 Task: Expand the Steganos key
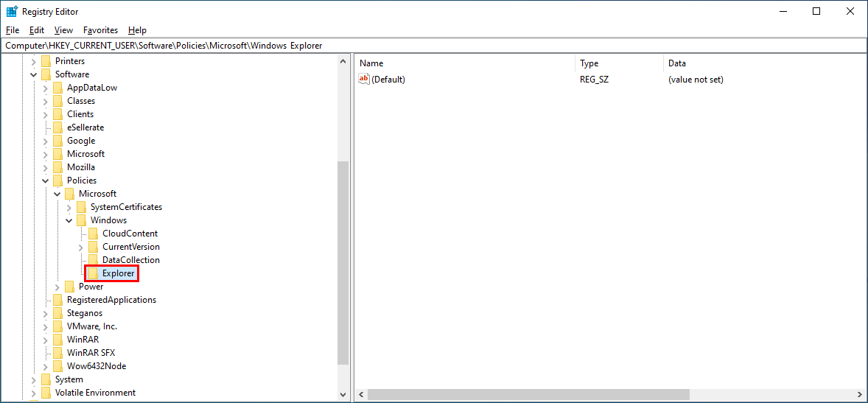pos(46,313)
